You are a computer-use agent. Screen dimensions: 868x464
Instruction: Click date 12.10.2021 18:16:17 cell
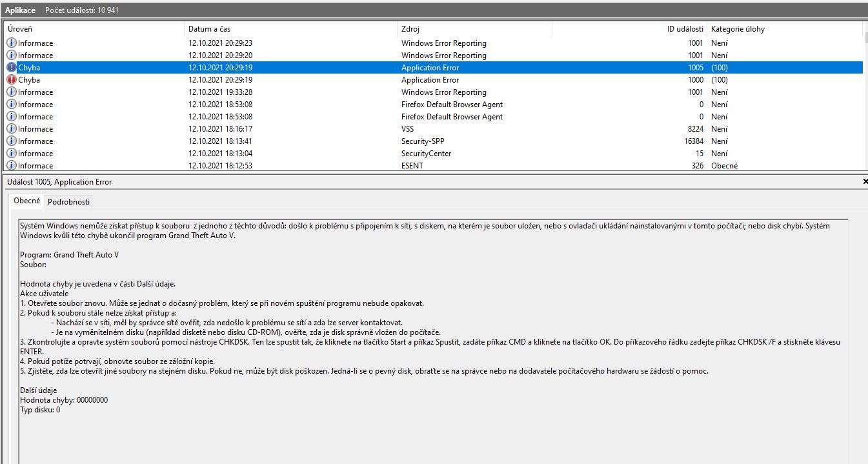click(220, 129)
